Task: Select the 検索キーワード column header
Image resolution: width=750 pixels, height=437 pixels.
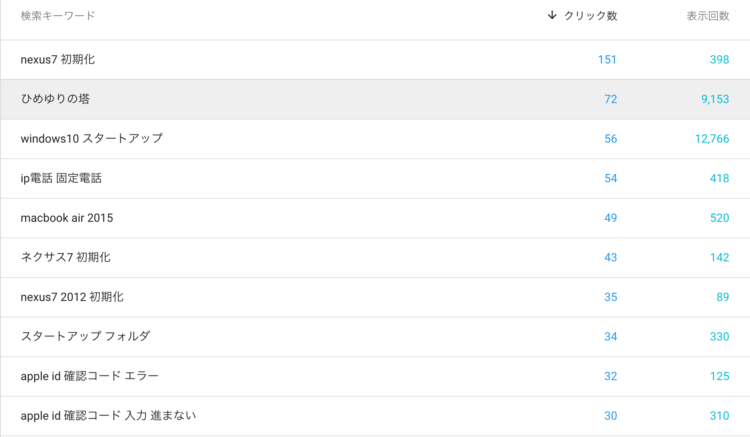Action: click(x=58, y=16)
